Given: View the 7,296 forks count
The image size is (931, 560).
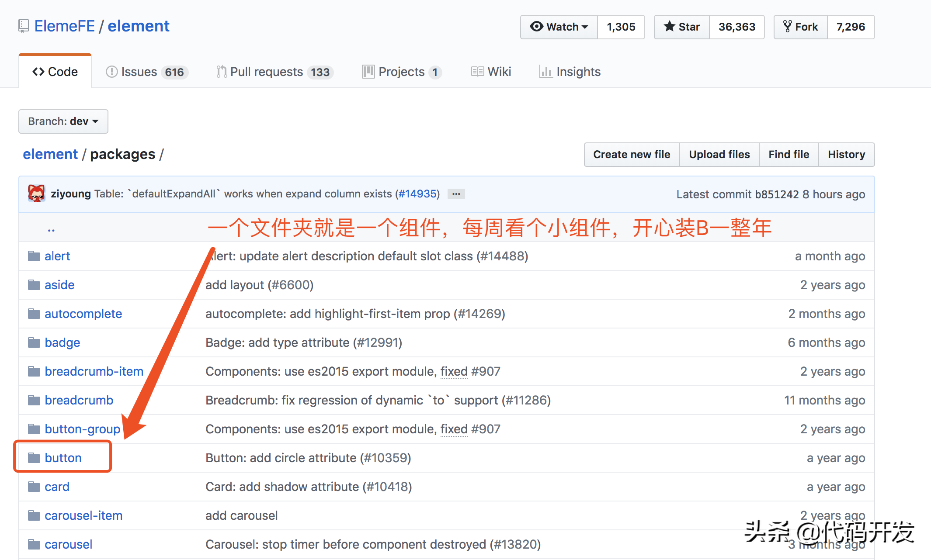Looking at the screenshot, I should coord(851,27).
